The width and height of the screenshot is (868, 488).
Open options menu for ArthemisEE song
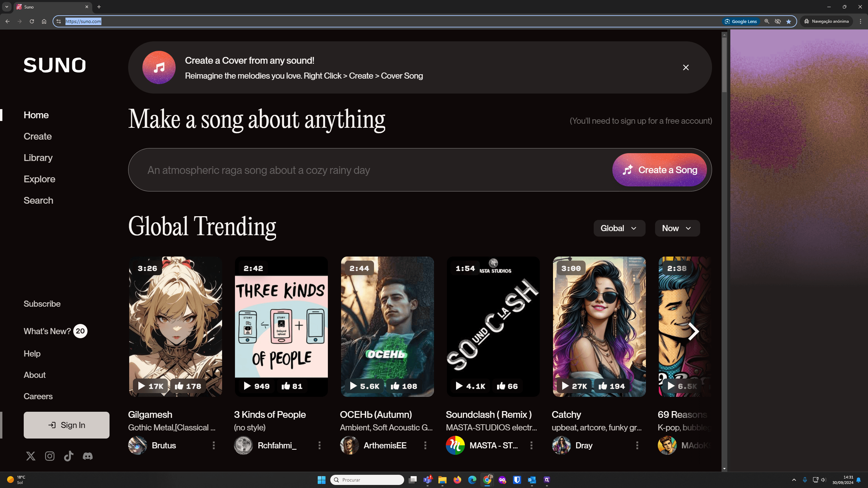(x=425, y=445)
